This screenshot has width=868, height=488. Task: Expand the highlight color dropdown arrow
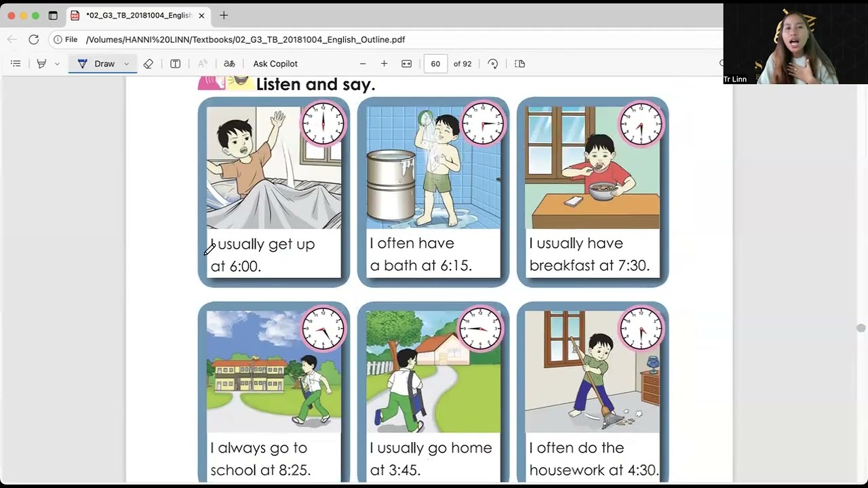(x=57, y=64)
